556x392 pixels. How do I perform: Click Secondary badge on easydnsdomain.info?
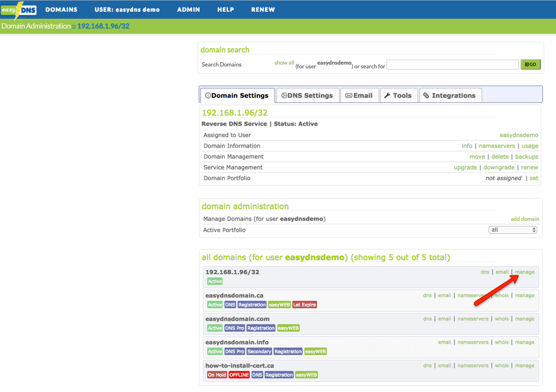[259, 352]
